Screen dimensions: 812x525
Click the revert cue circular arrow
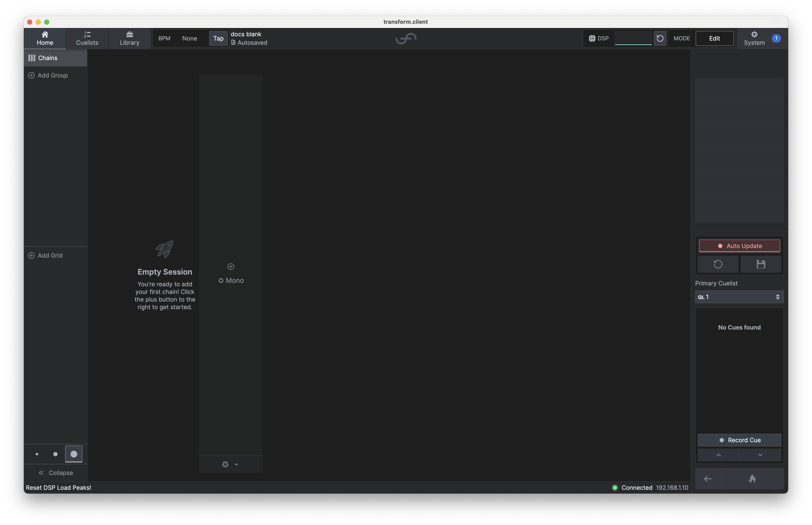pos(718,264)
